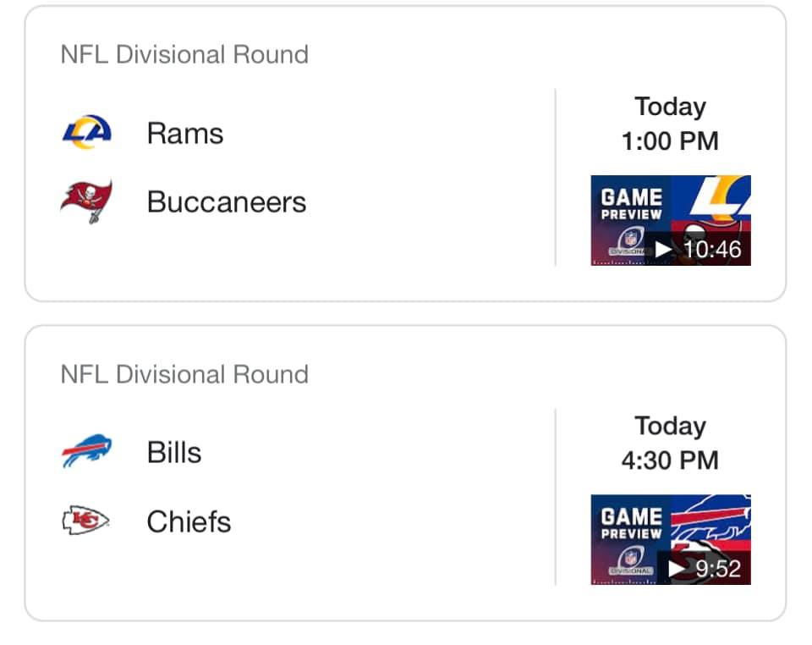Image resolution: width=812 pixels, height=645 pixels.
Task: Open the Rams team name link
Action: (184, 133)
